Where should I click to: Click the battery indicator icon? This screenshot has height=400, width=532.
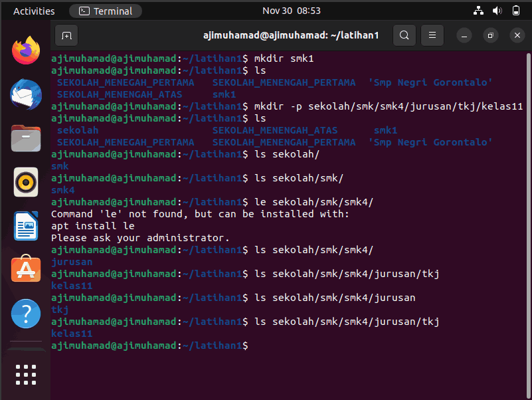tap(515, 11)
